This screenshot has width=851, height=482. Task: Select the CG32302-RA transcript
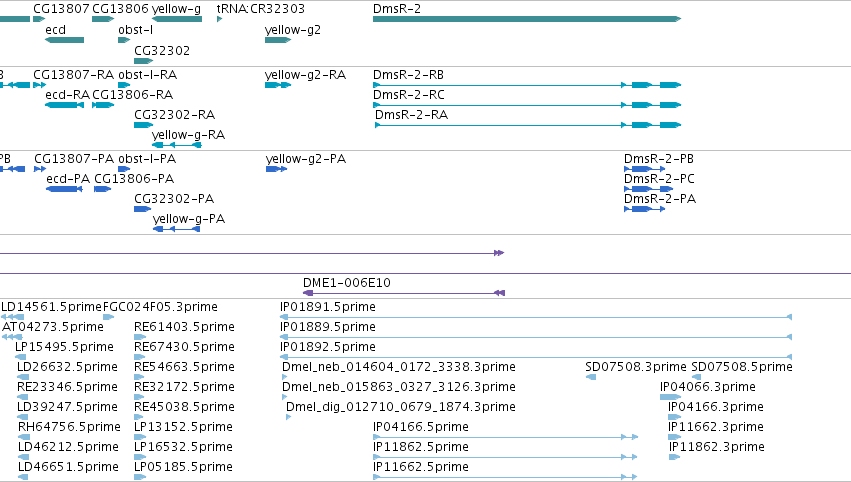click(x=143, y=125)
